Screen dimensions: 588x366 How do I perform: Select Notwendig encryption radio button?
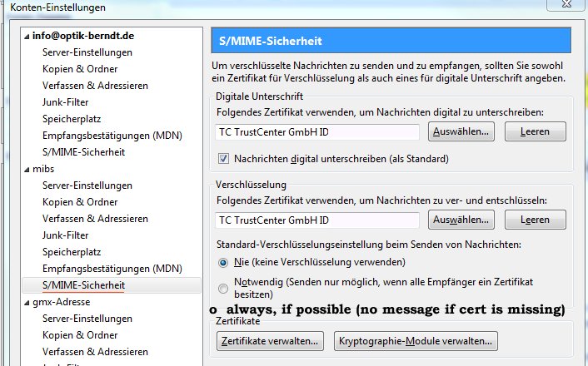223,289
